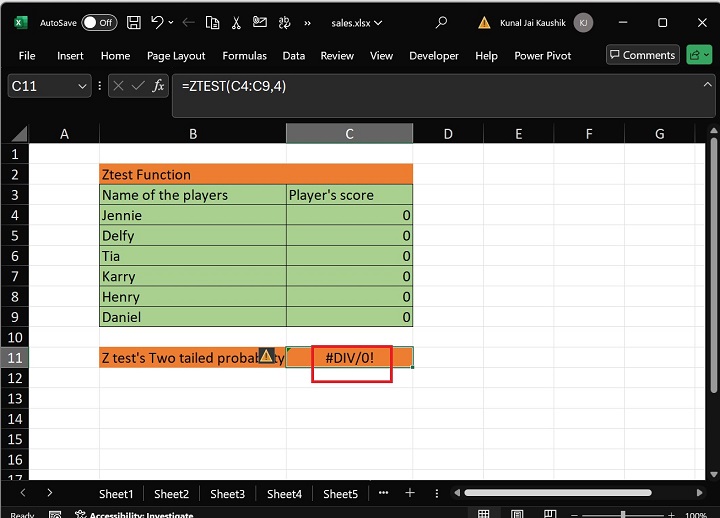The width and height of the screenshot is (720, 518).
Task: Click the Undo arrow icon
Action: coord(157,22)
